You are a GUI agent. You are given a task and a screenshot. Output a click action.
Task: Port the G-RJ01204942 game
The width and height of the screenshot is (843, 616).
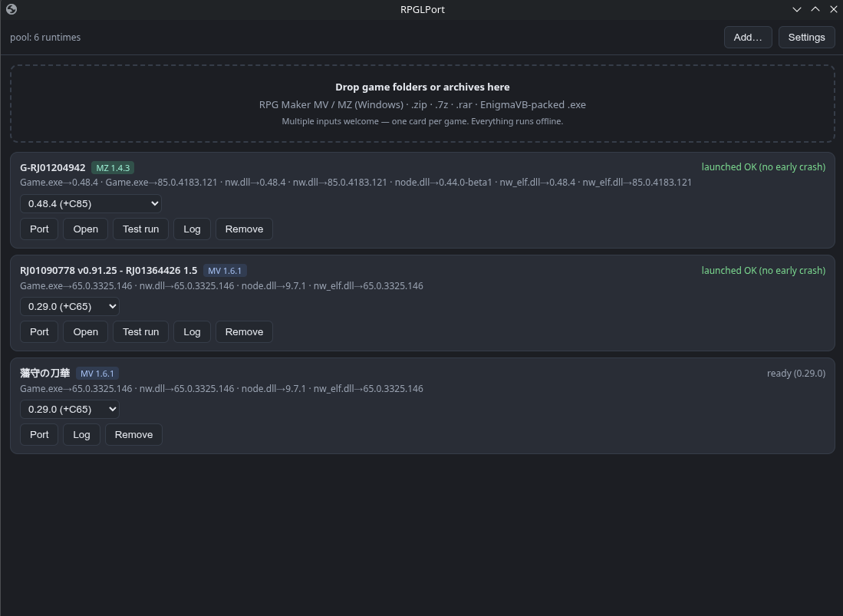tap(39, 229)
